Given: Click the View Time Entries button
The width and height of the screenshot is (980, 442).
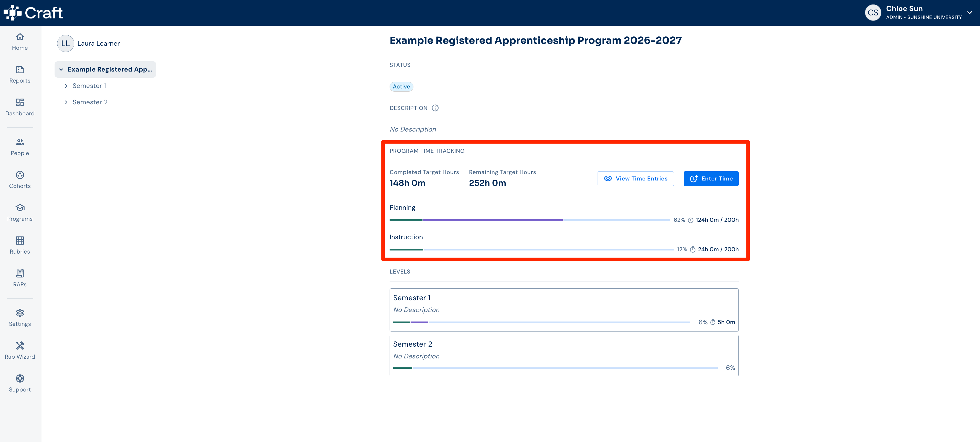Looking at the screenshot, I should click(635, 178).
